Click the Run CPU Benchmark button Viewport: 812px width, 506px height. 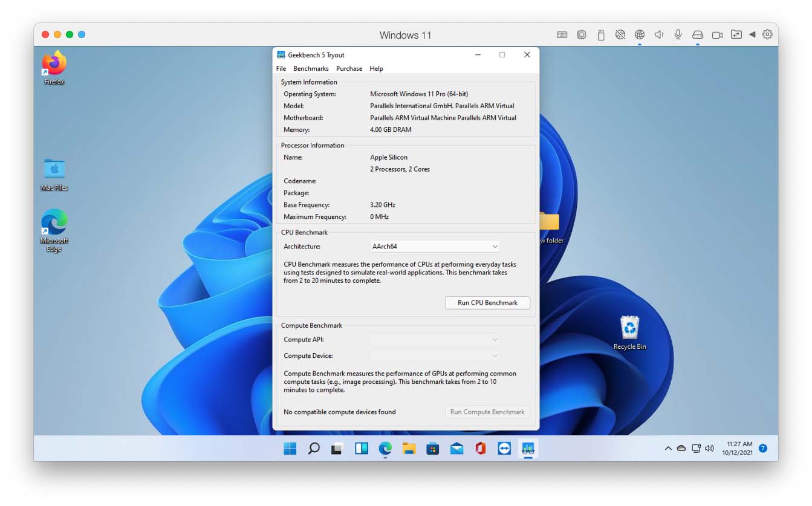(x=487, y=303)
